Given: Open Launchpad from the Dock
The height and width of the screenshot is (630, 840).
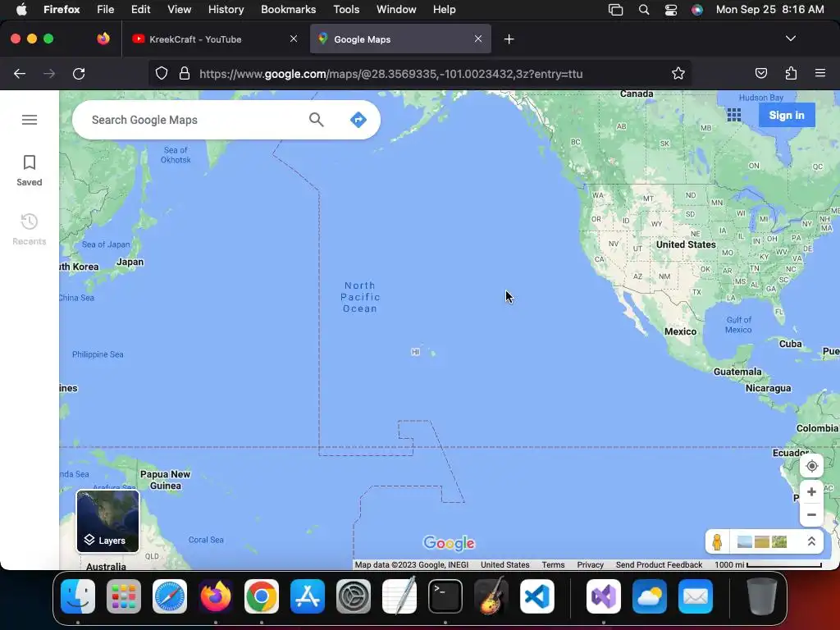Looking at the screenshot, I should (x=124, y=596).
